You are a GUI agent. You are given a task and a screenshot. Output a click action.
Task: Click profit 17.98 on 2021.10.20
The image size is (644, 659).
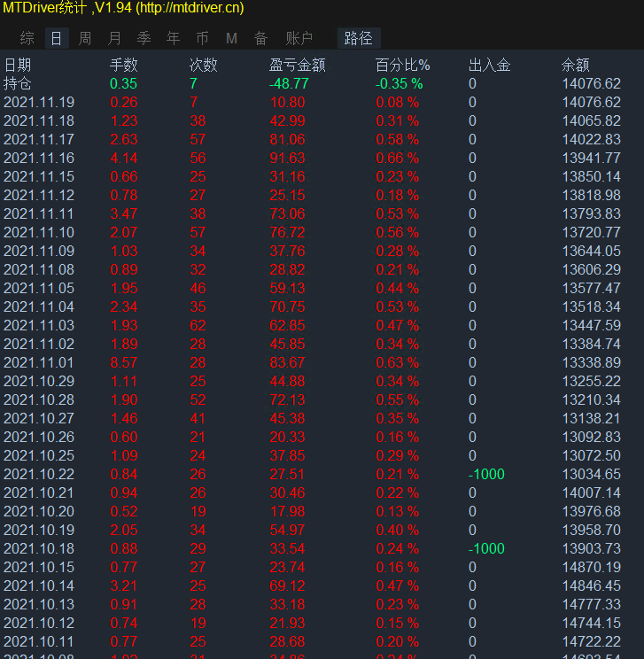point(287,511)
